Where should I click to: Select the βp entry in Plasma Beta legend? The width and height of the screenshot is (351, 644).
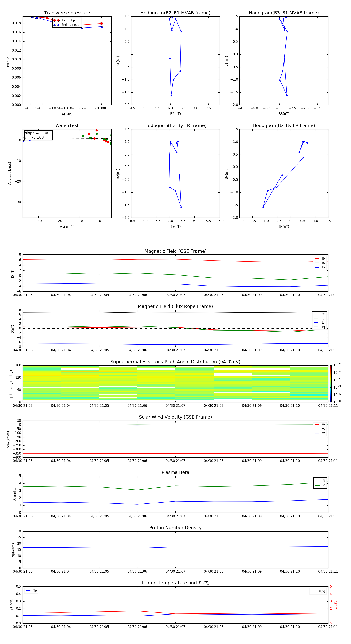(321, 480)
